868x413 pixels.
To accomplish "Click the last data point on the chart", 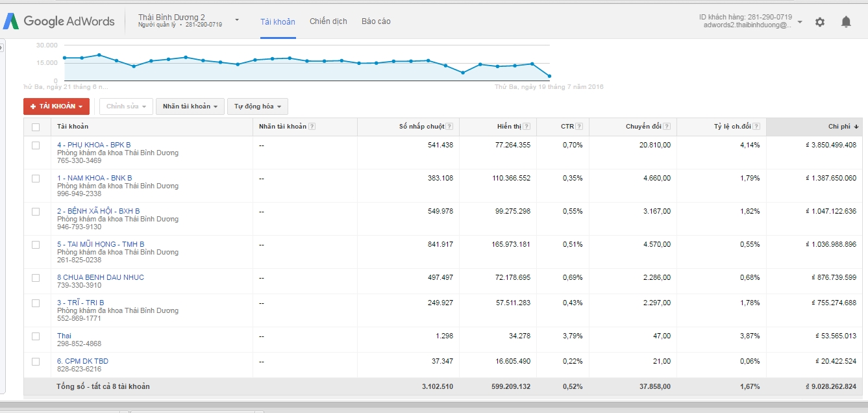I will pyautogui.click(x=549, y=76).
